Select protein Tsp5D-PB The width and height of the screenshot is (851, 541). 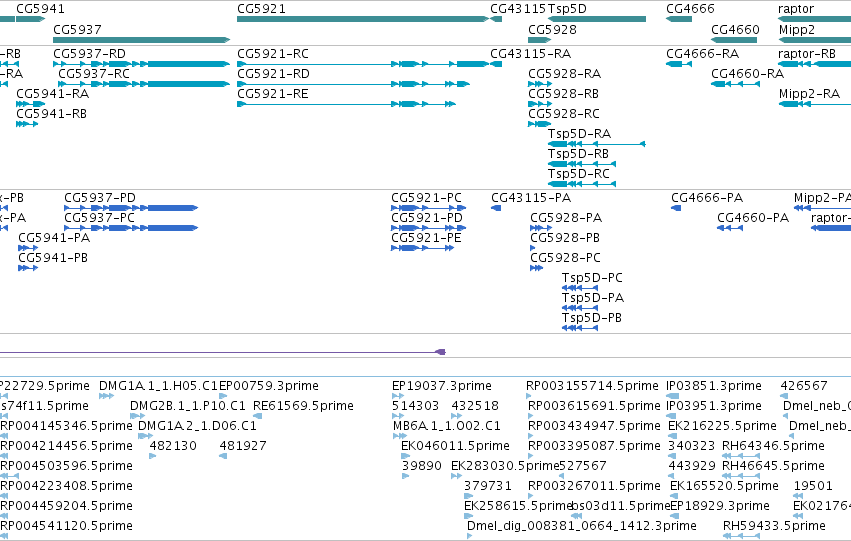[x=580, y=328]
